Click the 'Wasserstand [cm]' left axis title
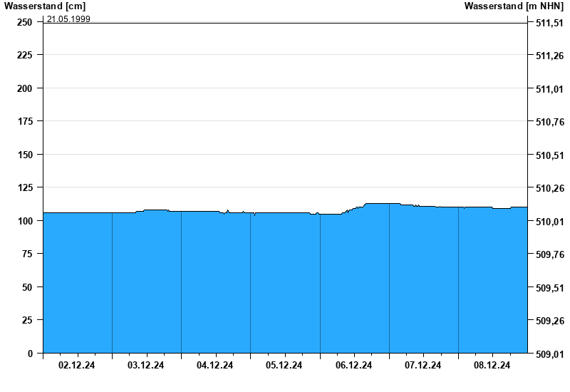Image resolution: width=570 pixels, height=392 pixels. (44, 6)
